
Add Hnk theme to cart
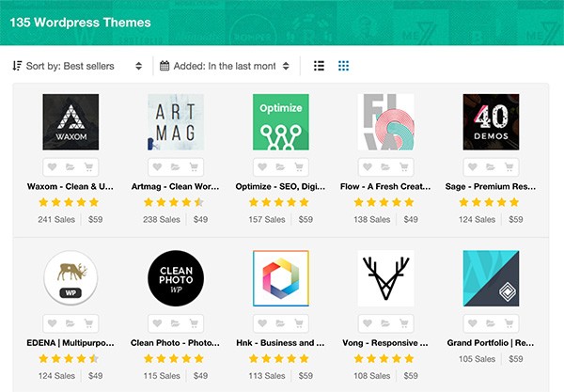click(299, 323)
